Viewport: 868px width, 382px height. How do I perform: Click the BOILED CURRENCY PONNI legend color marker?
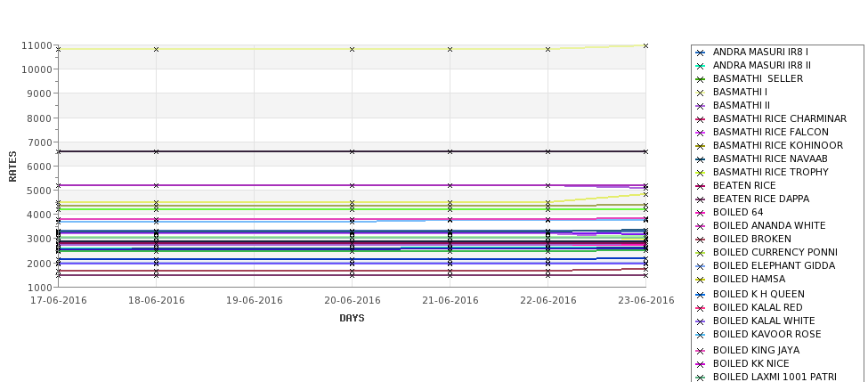pos(701,253)
